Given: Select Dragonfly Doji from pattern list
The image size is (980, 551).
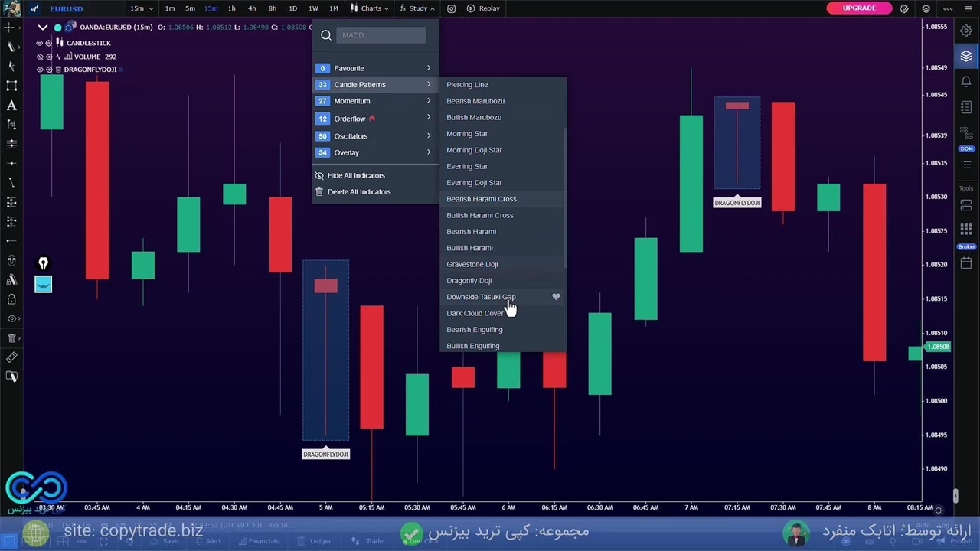Looking at the screenshot, I should tap(469, 281).
